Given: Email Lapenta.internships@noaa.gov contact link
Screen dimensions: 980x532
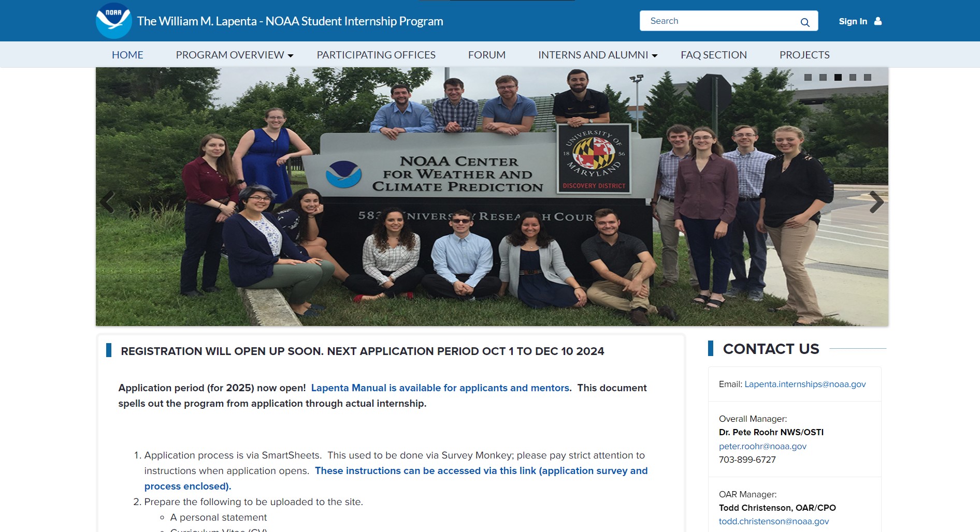Looking at the screenshot, I should point(805,384).
